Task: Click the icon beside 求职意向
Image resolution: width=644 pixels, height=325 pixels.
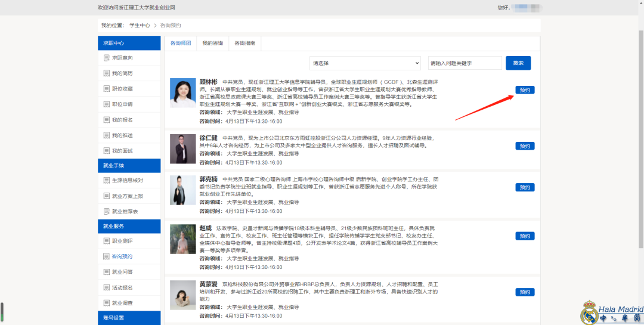Action: [106, 58]
